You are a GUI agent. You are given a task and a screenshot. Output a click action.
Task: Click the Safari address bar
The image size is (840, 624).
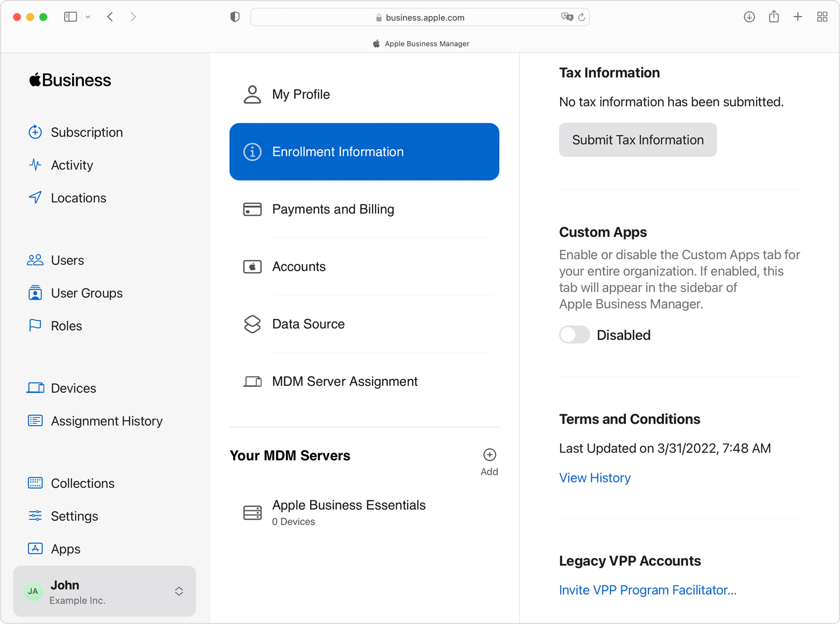(x=419, y=17)
